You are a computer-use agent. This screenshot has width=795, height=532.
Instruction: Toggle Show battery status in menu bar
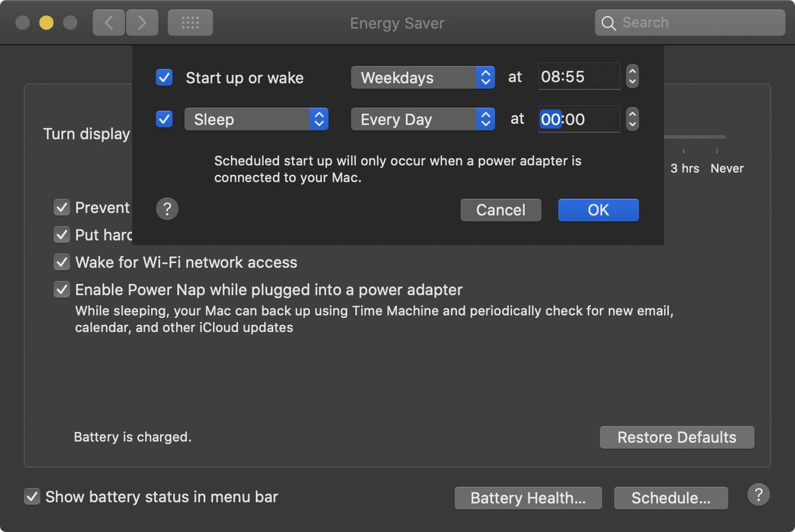coord(32,496)
